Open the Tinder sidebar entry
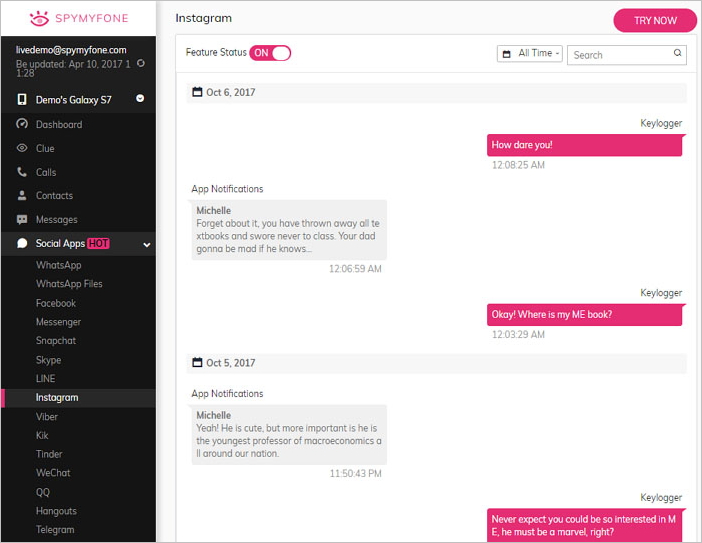The image size is (702, 543). (50, 454)
